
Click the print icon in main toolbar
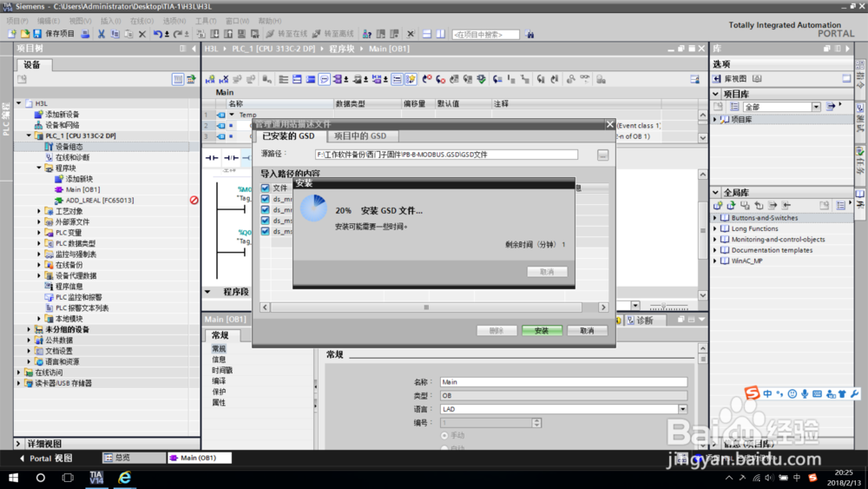[x=85, y=35]
